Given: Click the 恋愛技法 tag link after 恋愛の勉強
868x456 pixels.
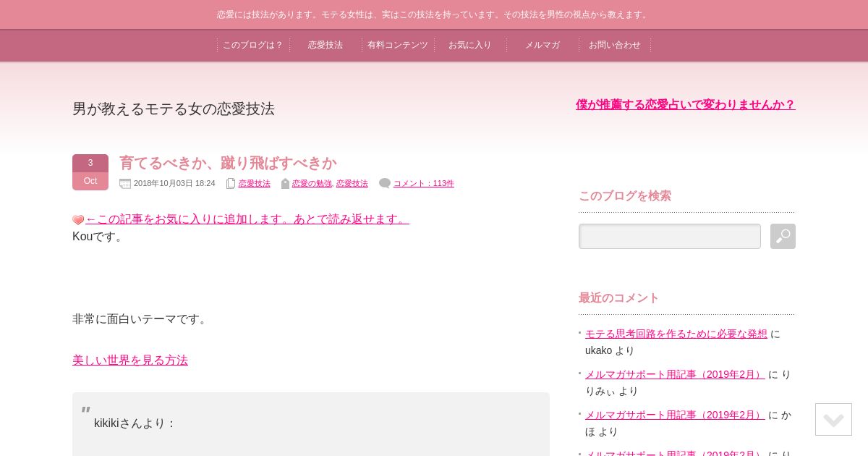Looking at the screenshot, I should [352, 184].
